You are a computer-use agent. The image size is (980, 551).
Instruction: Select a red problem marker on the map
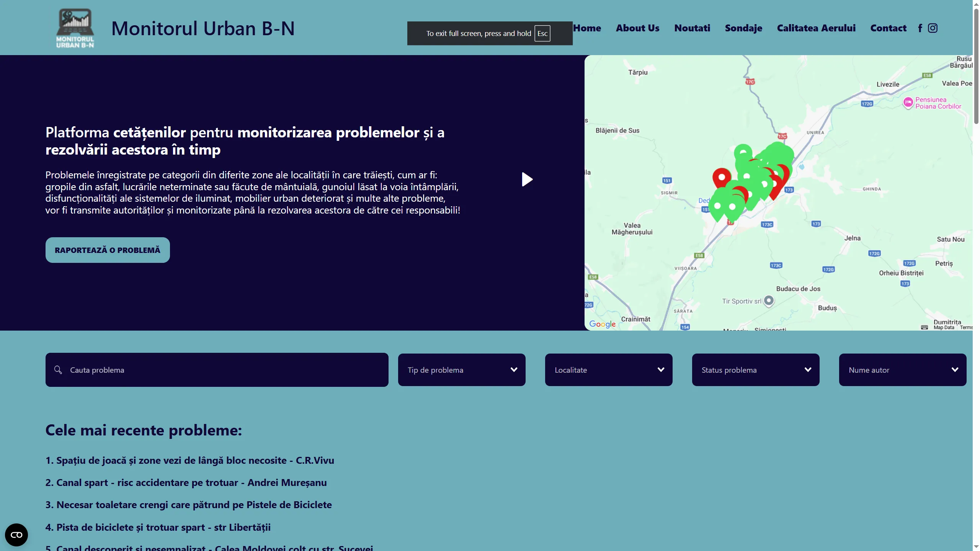tap(721, 177)
